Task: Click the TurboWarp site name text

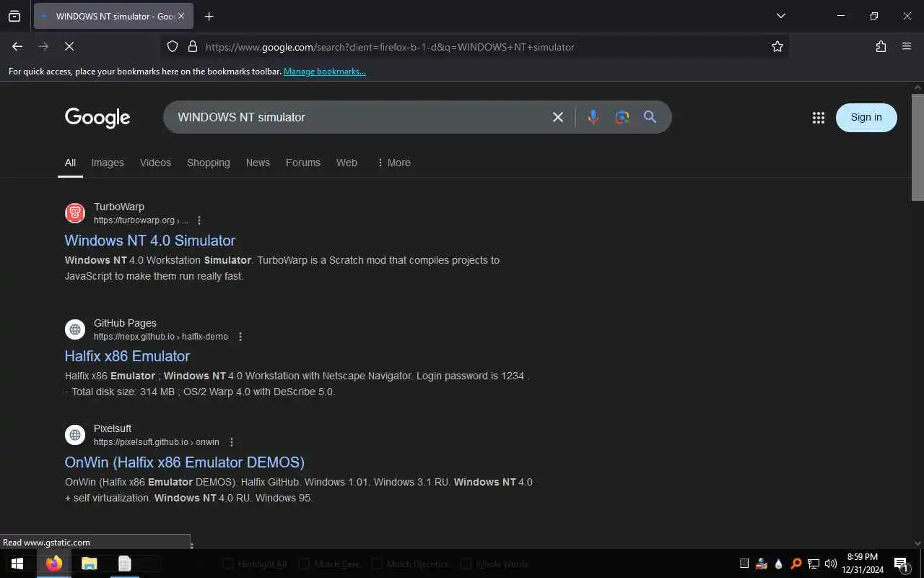Action: pos(119,207)
